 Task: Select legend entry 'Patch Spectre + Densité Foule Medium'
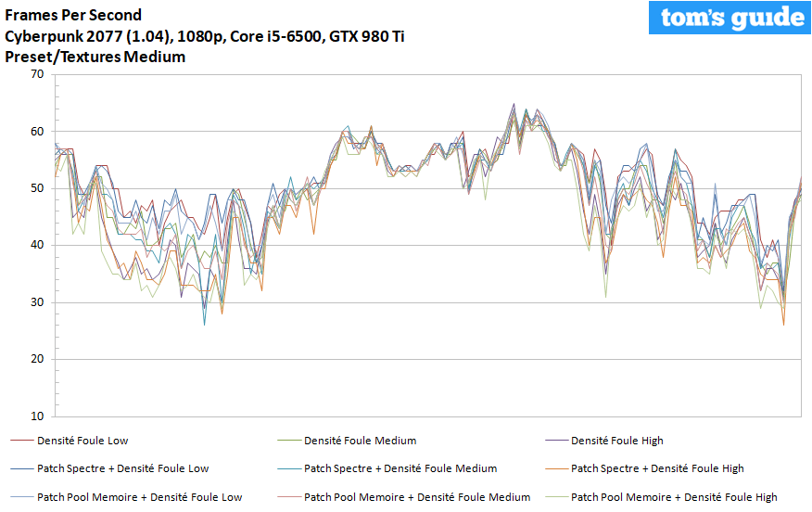point(400,468)
